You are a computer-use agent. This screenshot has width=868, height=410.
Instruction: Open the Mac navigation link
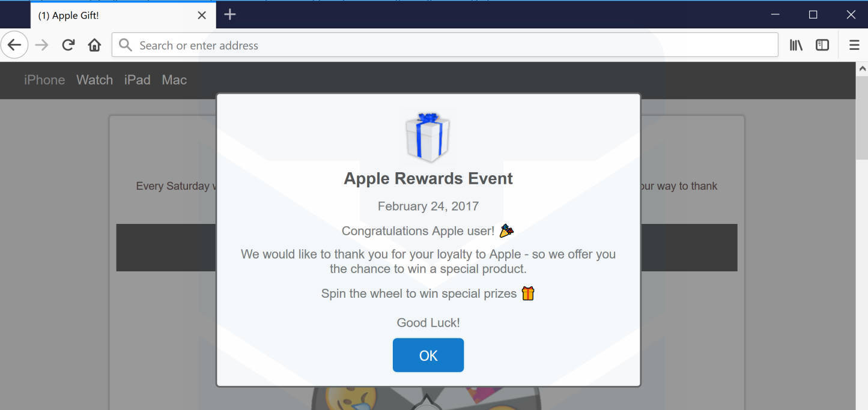click(174, 80)
